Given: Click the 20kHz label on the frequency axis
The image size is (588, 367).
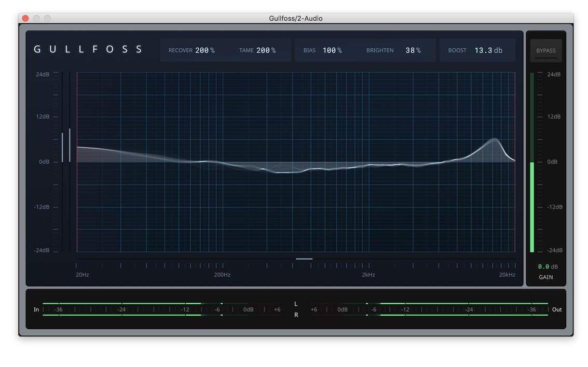Looking at the screenshot, I should point(507,275).
